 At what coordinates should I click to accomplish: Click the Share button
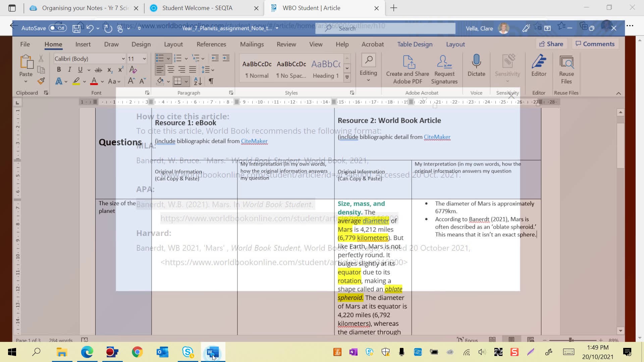[x=551, y=44]
